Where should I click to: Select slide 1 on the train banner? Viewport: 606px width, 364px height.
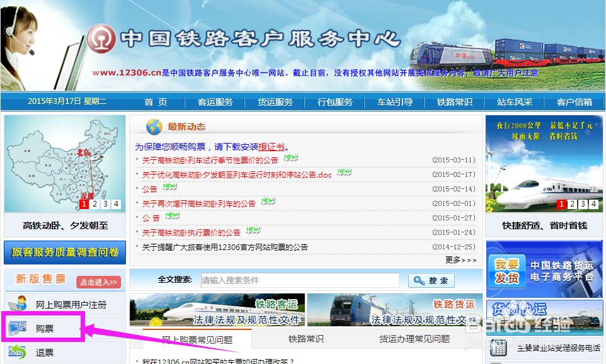pyautogui.click(x=561, y=204)
